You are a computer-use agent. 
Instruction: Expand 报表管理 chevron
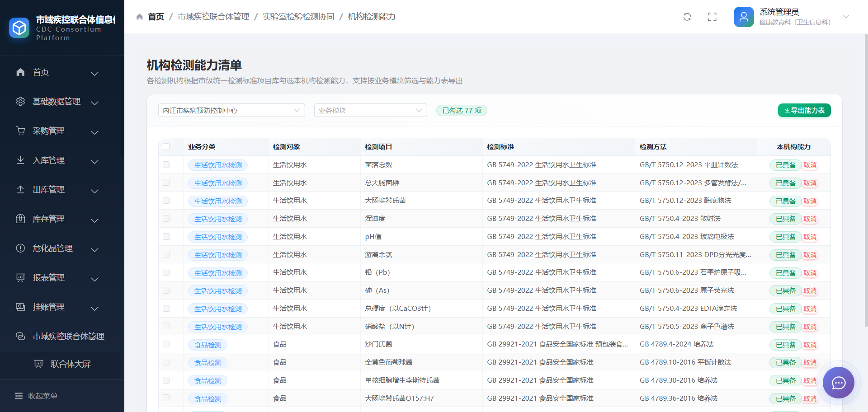[94, 279]
